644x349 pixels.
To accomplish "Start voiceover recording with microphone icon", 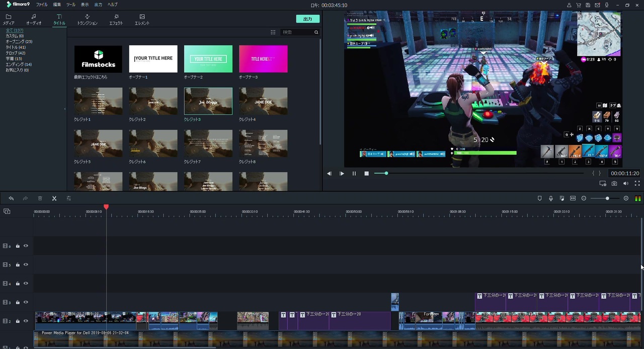I will tap(551, 198).
